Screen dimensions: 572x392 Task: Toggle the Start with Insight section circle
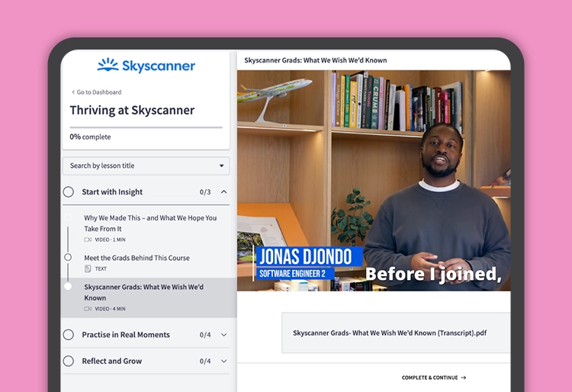pos(68,192)
